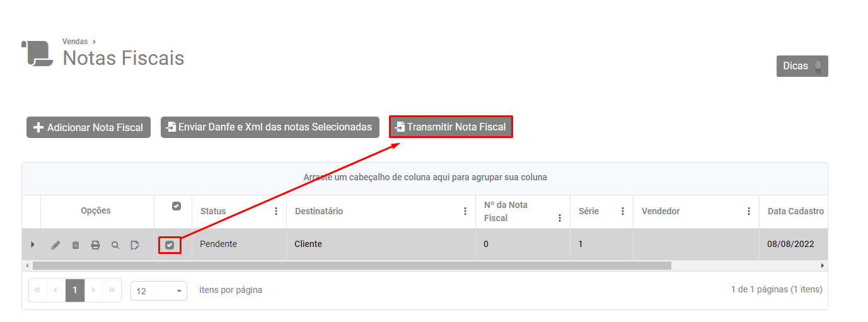Sort by Vendedor column header

(661, 211)
